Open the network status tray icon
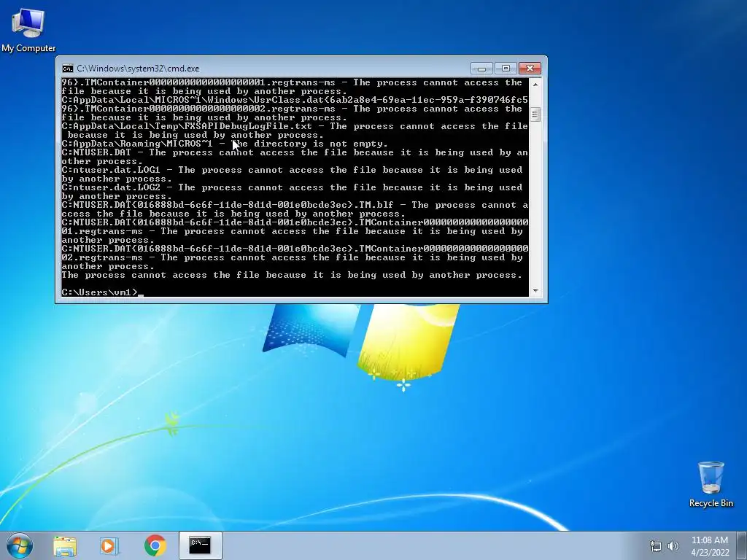This screenshot has height=560, width=747. pos(656,546)
